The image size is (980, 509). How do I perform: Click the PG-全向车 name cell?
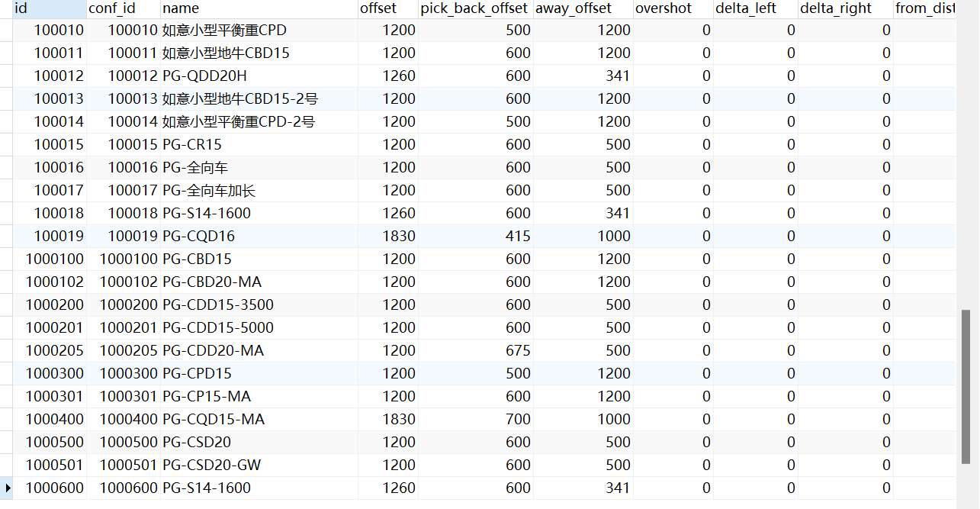pos(259,167)
